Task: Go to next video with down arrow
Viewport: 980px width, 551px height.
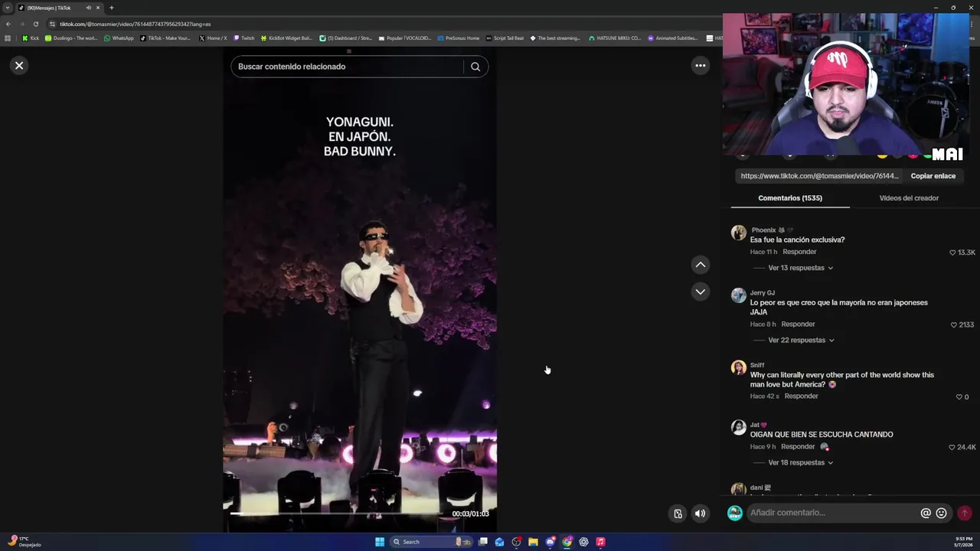Action: click(x=700, y=292)
